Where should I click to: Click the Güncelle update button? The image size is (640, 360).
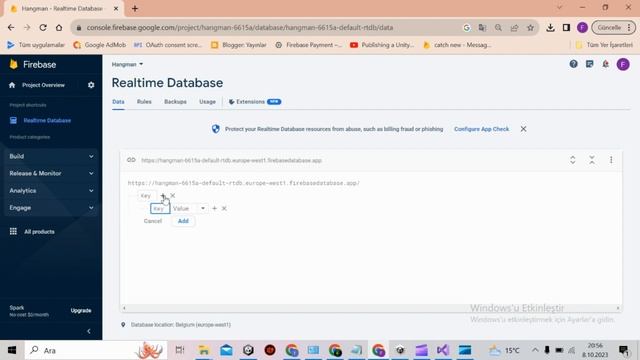pyautogui.click(x=613, y=27)
